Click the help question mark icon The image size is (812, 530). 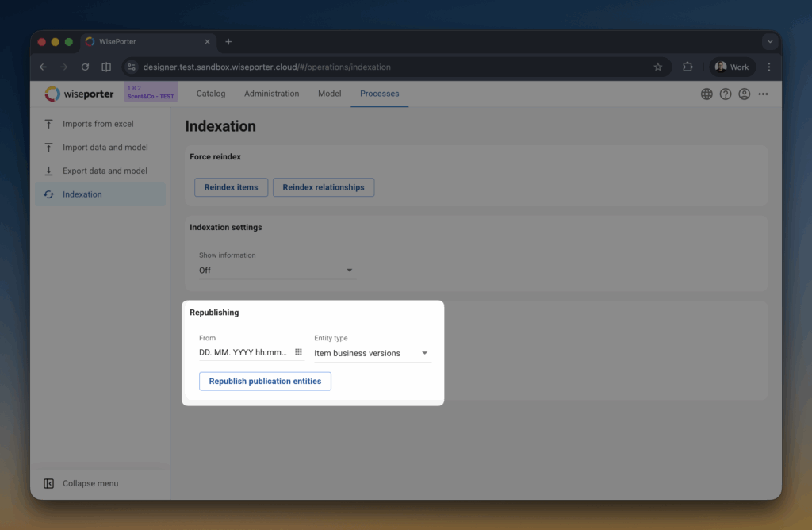[x=726, y=94]
